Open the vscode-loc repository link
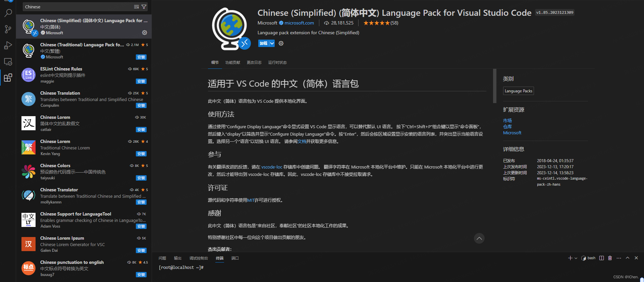 272,167
